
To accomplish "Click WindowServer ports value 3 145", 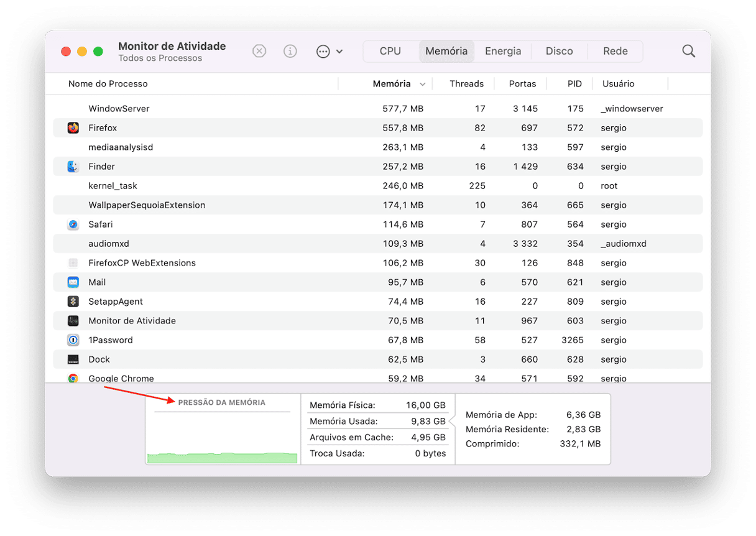I will [x=525, y=109].
